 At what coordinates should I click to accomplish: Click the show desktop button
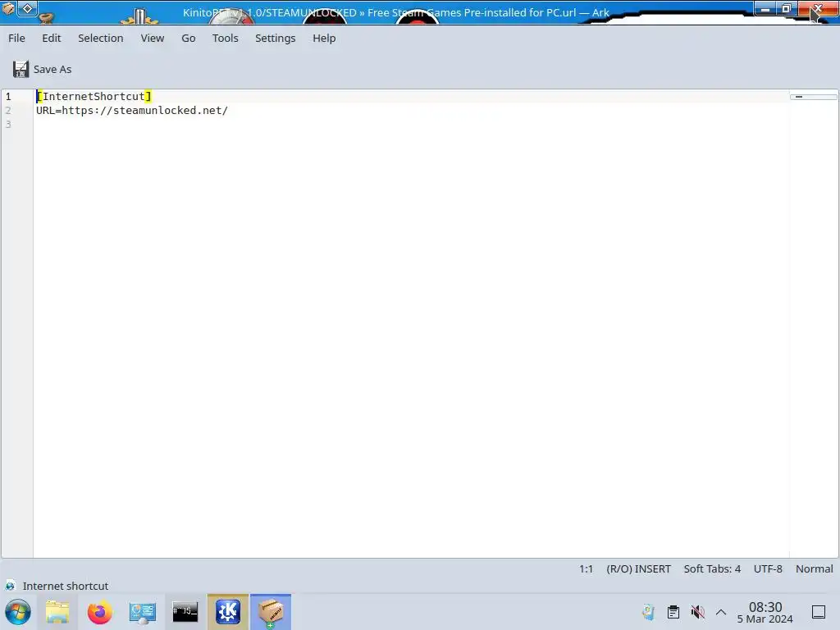coord(819,612)
